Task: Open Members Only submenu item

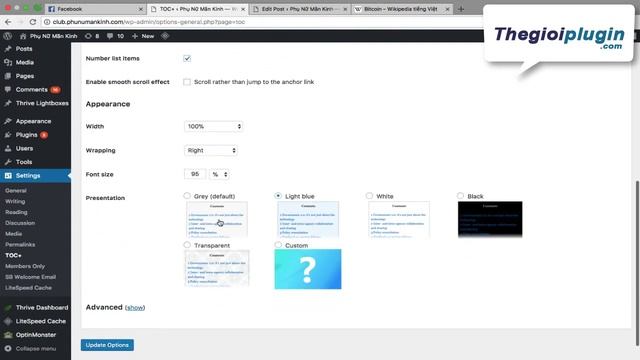Action: pos(25,266)
